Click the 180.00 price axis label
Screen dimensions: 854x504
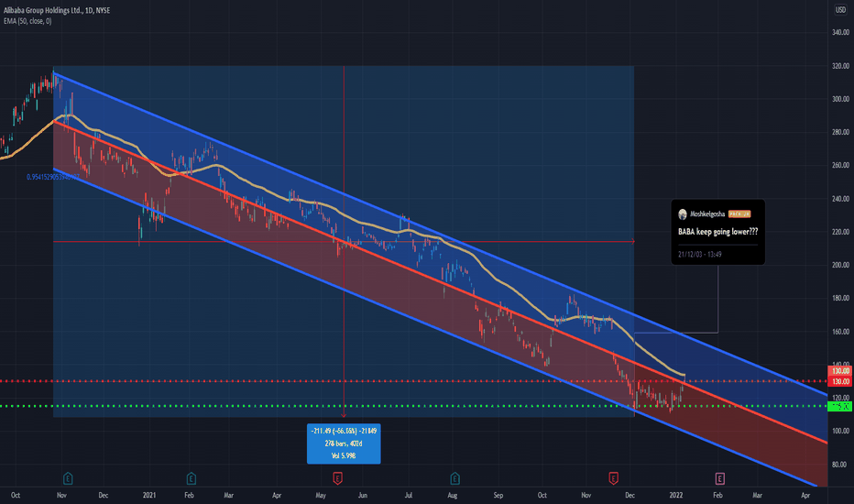[840, 298]
